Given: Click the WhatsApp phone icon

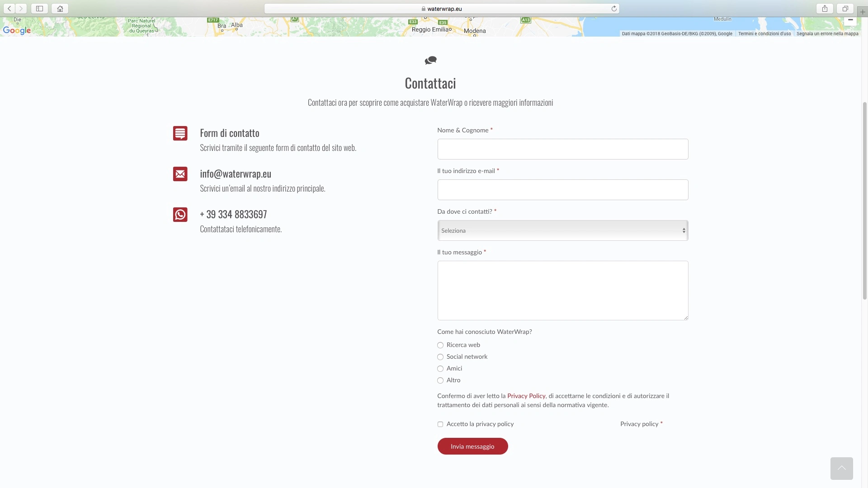Looking at the screenshot, I should click(180, 215).
